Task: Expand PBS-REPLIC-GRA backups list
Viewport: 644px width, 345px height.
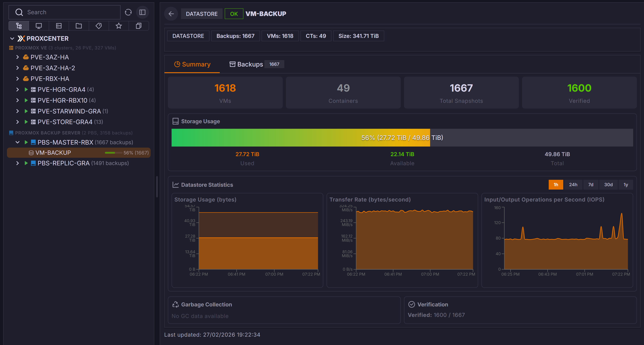Action: 17,163
